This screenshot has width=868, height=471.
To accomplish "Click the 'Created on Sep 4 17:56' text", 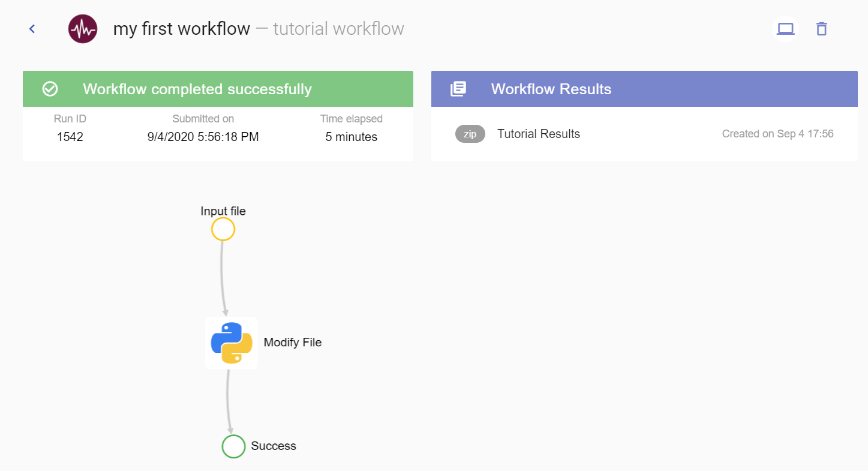I will pyautogui.click(x=777, y=134).
